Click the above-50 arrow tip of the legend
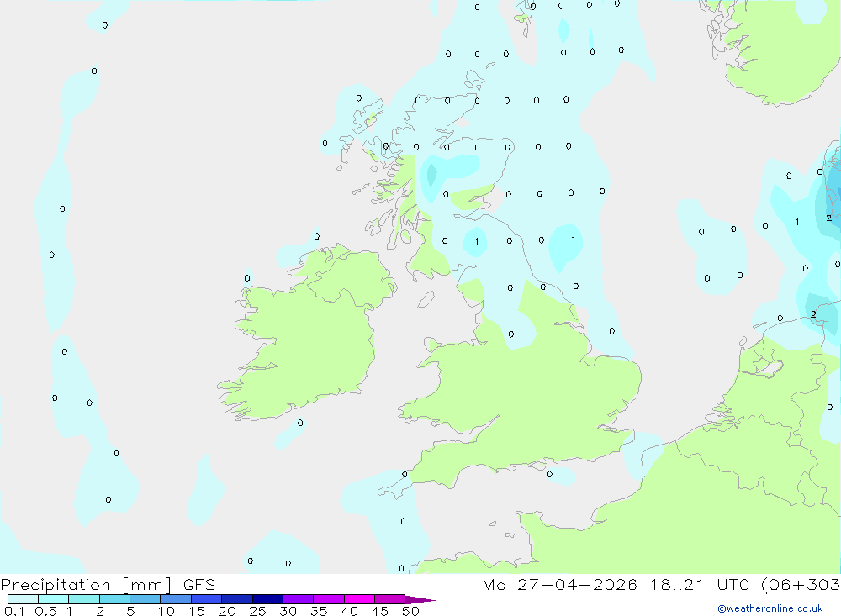 (421, 600)
